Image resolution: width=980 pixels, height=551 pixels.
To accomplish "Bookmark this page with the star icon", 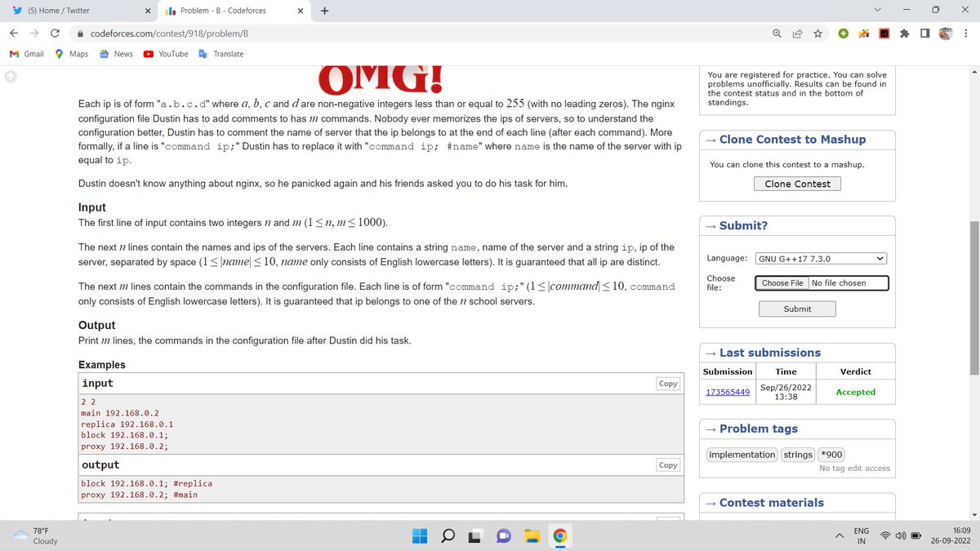I will (817, 33).
